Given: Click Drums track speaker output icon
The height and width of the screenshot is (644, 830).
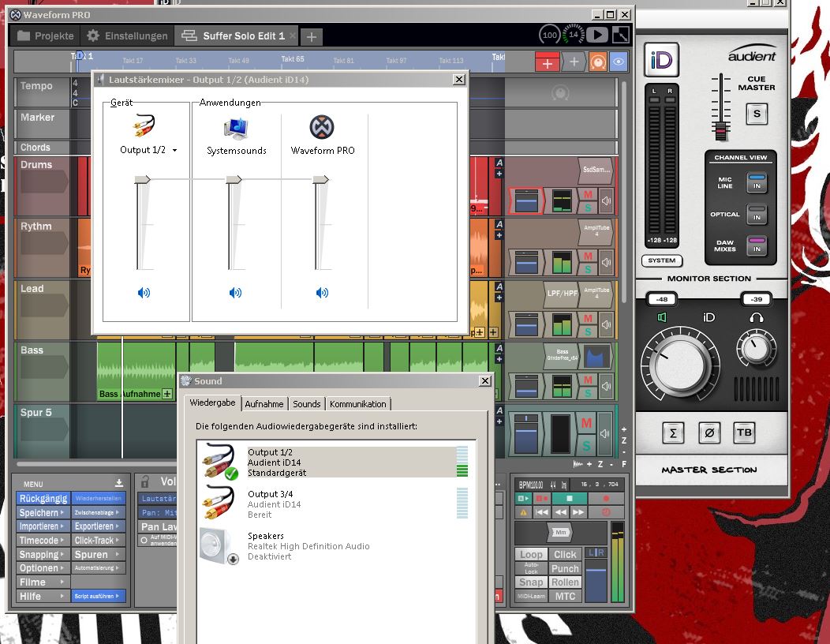Looking at the screenshot, I should click(x=606, y=200).
